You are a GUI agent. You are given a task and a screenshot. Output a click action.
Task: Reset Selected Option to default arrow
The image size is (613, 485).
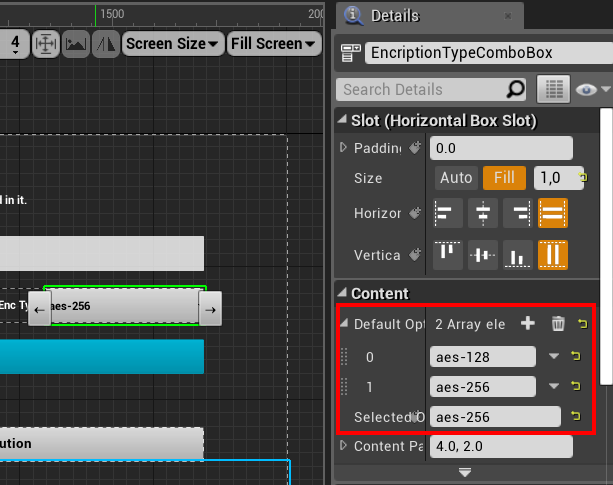click(x=575, y=416)
